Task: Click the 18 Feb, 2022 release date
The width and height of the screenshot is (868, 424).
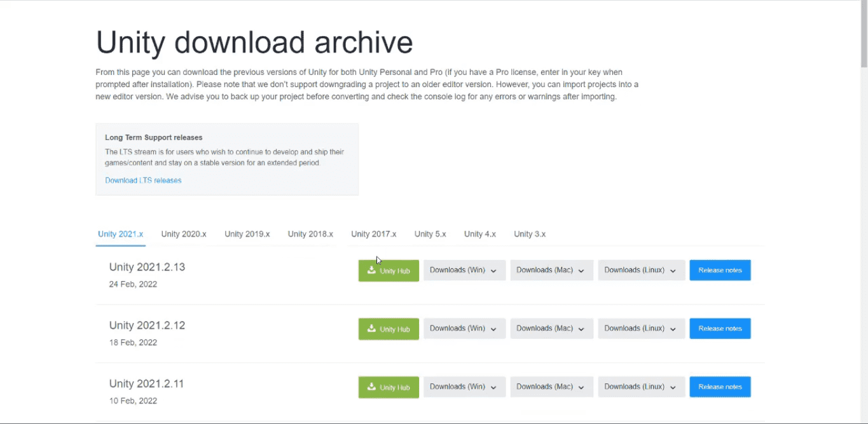Action: coord(133,343)
